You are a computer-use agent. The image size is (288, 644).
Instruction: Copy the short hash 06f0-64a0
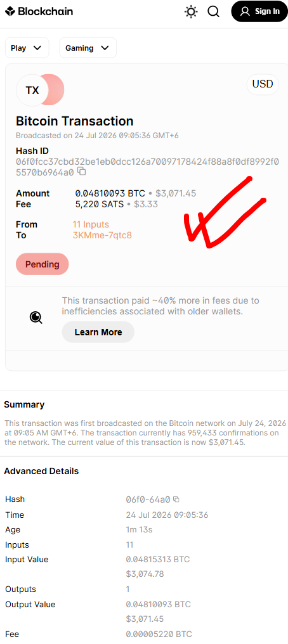coord(176,500)
